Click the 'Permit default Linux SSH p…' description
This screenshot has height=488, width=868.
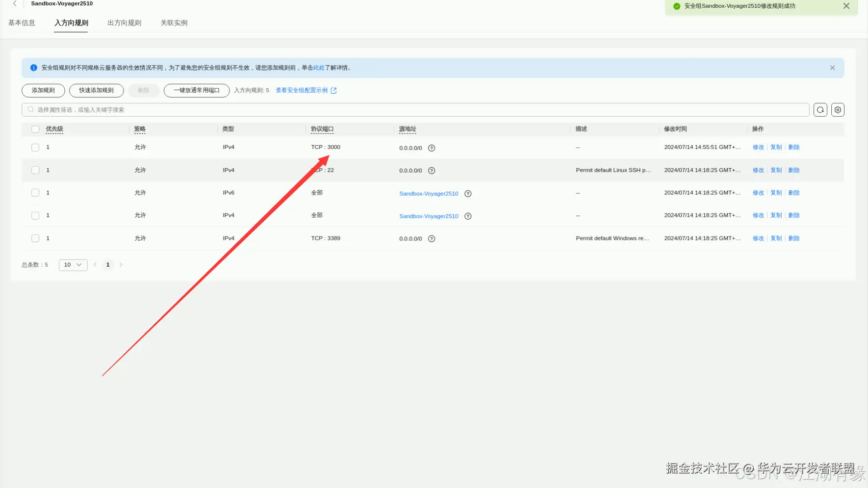[x=613, y=170]
